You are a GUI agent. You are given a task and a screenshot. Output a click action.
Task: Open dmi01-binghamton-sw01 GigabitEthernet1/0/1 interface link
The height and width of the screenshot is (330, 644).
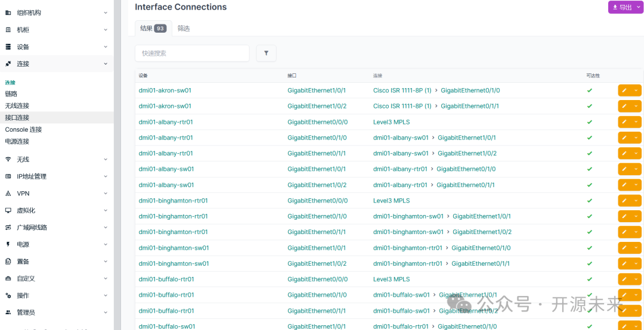[317, 248]
